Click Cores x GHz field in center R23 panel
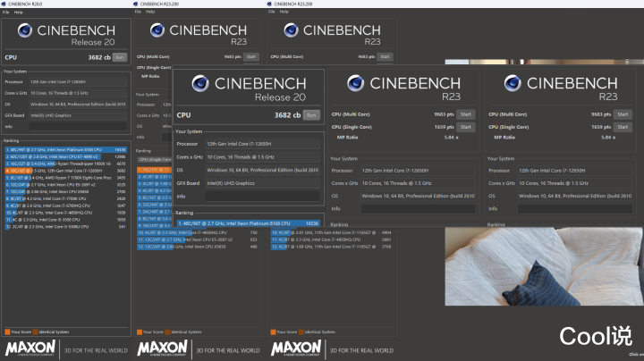The width and height of the screenshot is (644, 361). [x=418, y=183]
